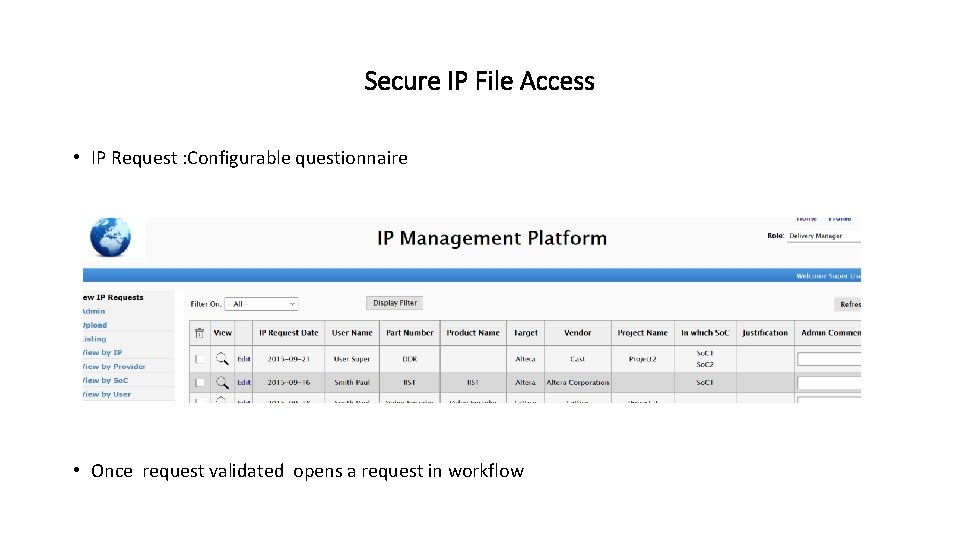
Task: Click the Target column header
Action: pyautogui.click(x=525, y=333)
